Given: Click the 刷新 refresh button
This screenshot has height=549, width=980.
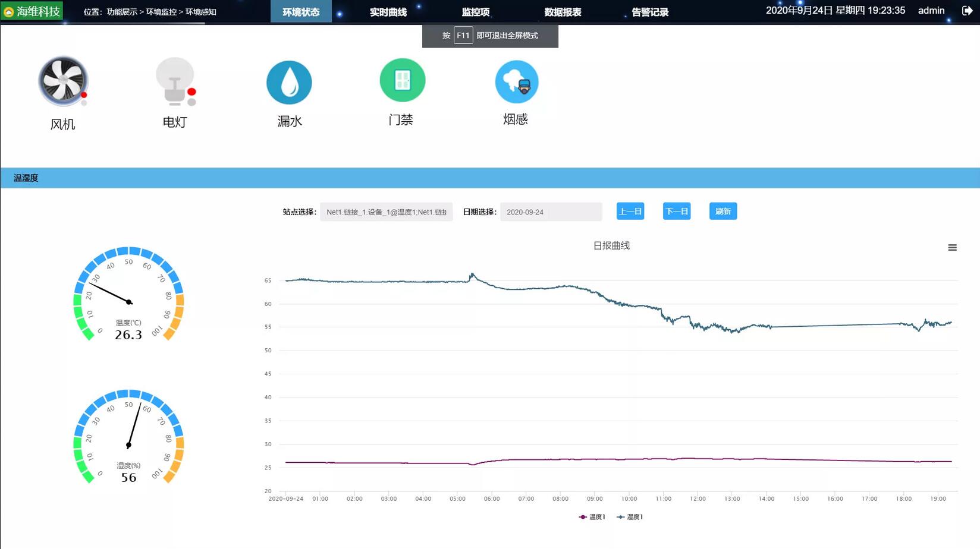Looking at the screenshot, I should (x=723, y=212).
